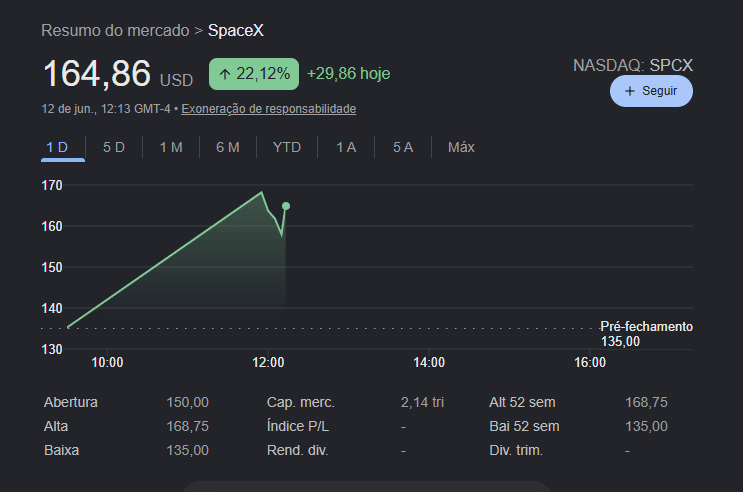Click the Pré-fechamento 135,00 label
This screenshot has width=743, height=492.
[646, 334]
